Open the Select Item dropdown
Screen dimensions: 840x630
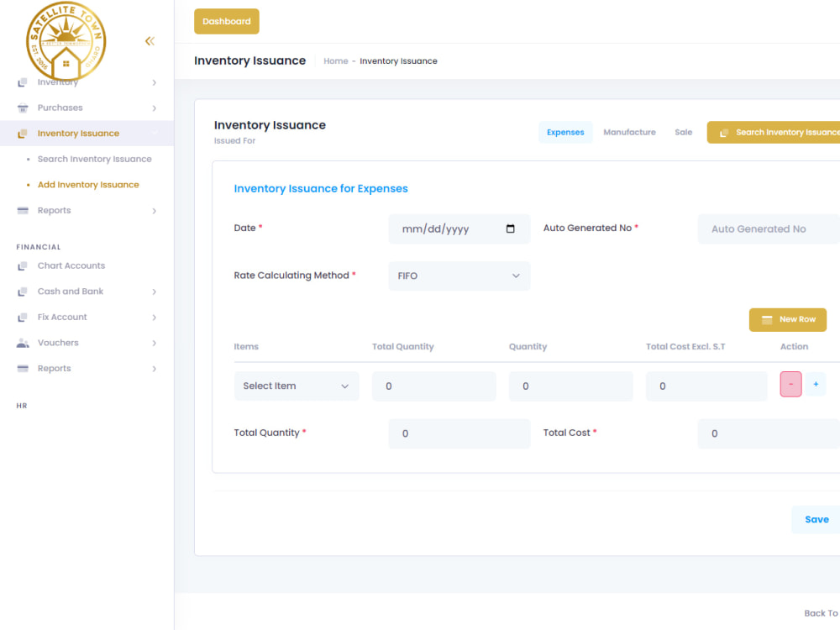tap(297, 386)
